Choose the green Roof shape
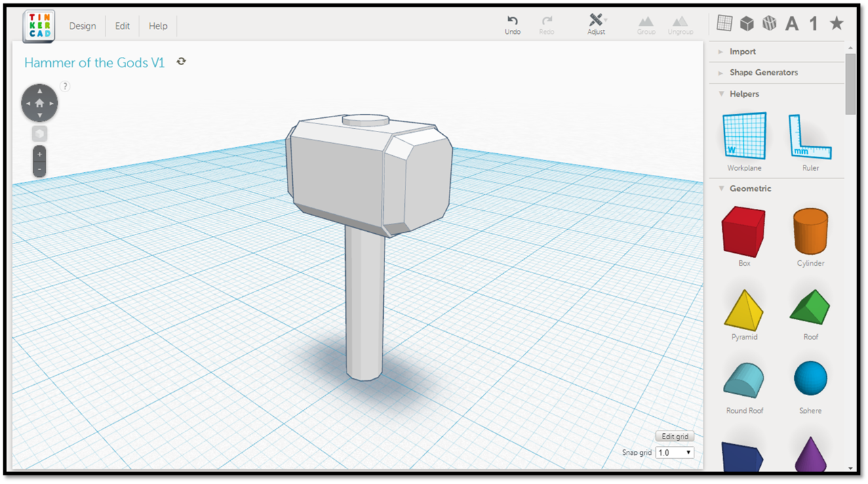This screenshot has width=868, height=484. [810, 307]
